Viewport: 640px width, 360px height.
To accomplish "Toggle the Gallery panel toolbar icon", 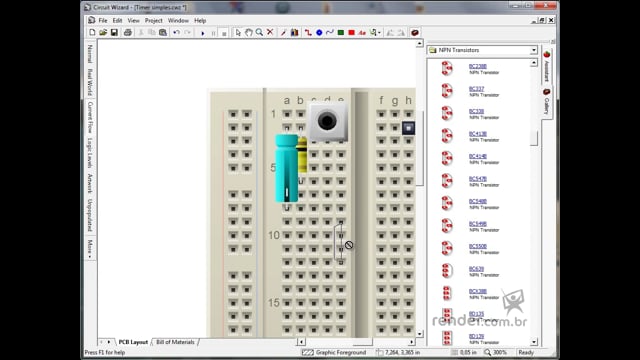I will coord(415,33).
